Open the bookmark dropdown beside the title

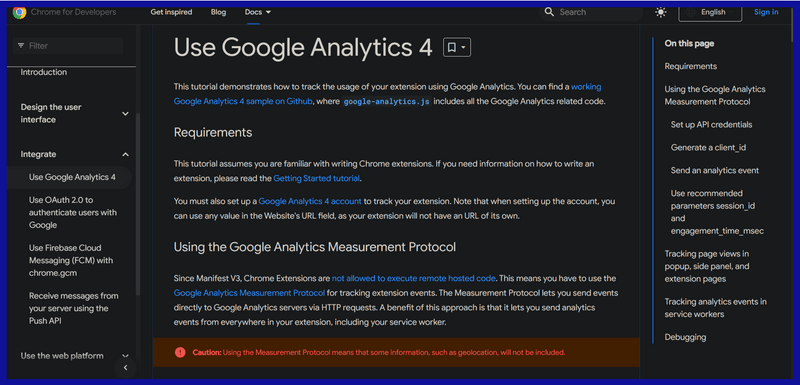(457, 47)
